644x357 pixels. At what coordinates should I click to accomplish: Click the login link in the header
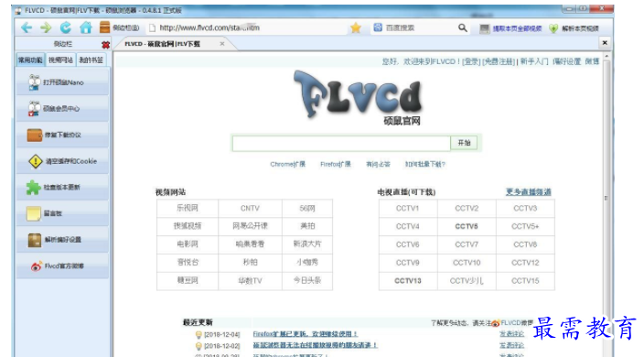471,61
